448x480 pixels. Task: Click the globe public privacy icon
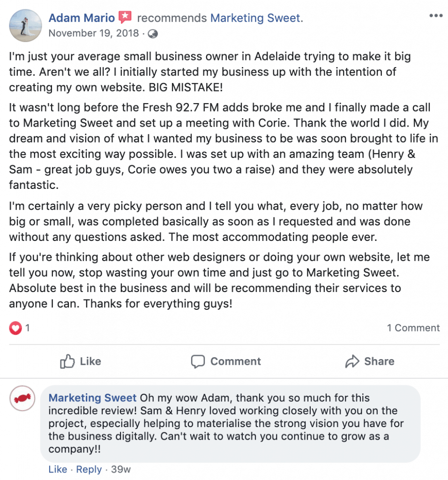tap(153, 34)
